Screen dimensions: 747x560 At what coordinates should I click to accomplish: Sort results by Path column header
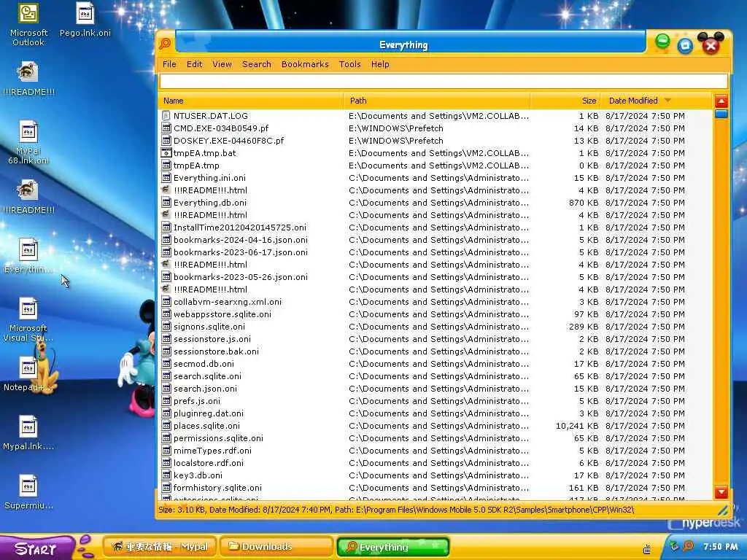click(437, 101)
